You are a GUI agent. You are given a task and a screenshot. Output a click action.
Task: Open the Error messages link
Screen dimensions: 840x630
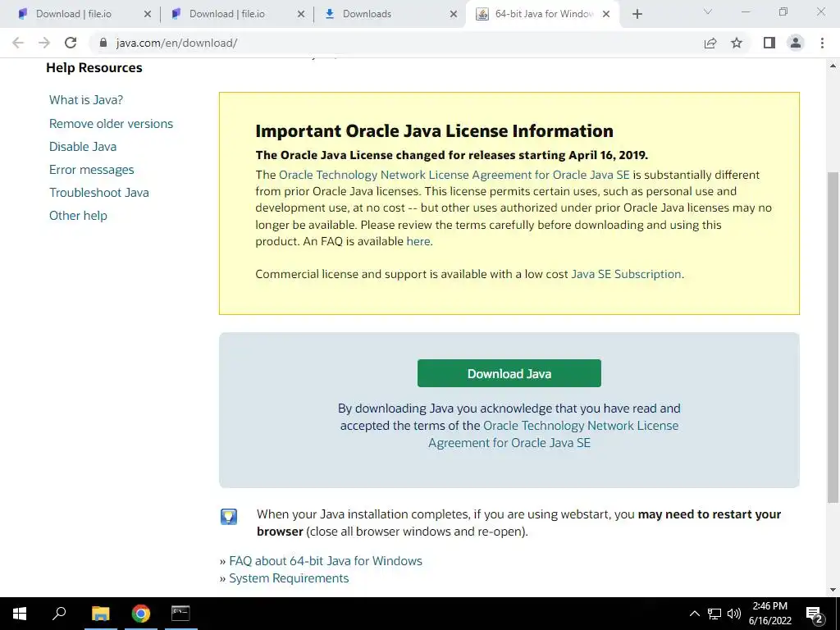point(92,170)
